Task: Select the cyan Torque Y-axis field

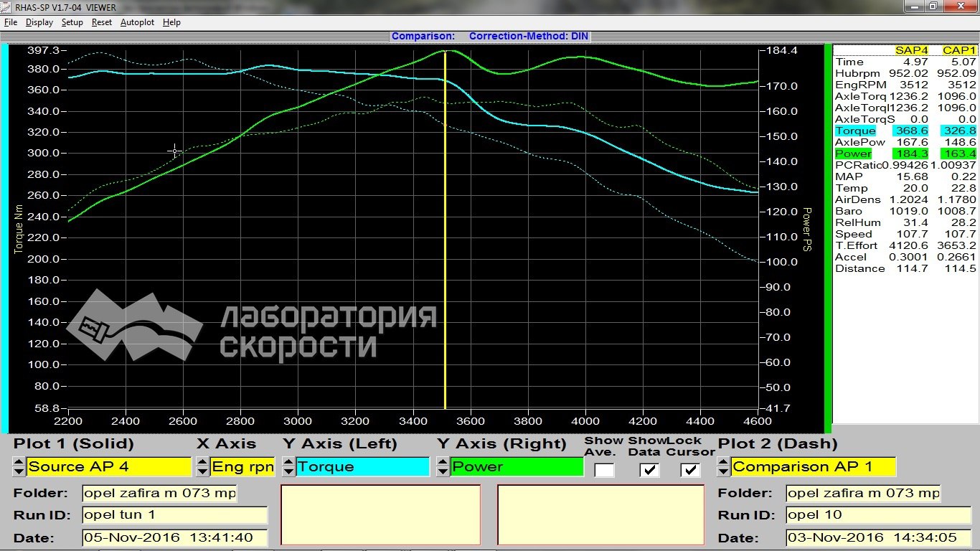Action: pos(362,467)
